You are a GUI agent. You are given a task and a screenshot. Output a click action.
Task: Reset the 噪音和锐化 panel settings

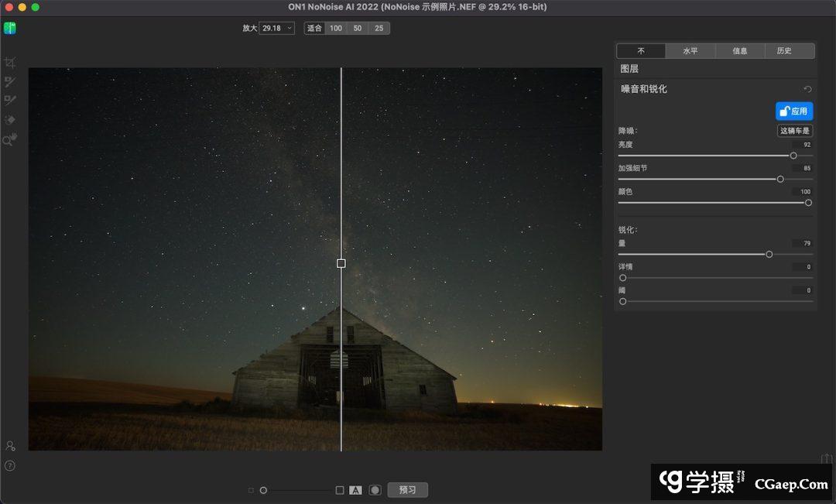pos(807,90)
